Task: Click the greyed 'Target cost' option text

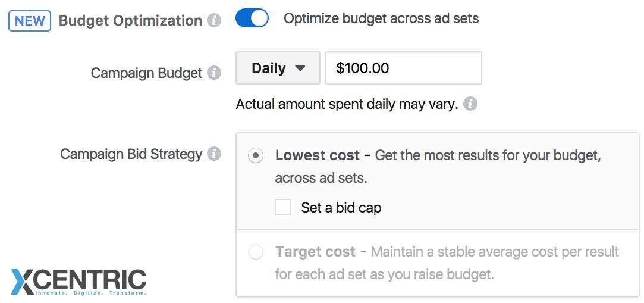Action: 316,252
